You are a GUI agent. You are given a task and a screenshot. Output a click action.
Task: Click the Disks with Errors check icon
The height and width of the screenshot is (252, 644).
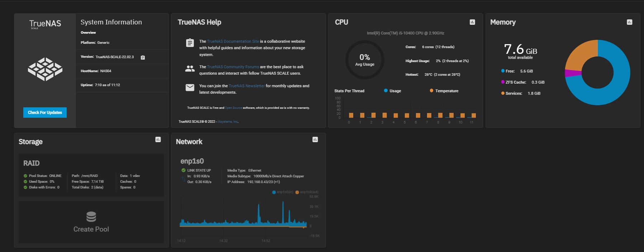(25, 187)
